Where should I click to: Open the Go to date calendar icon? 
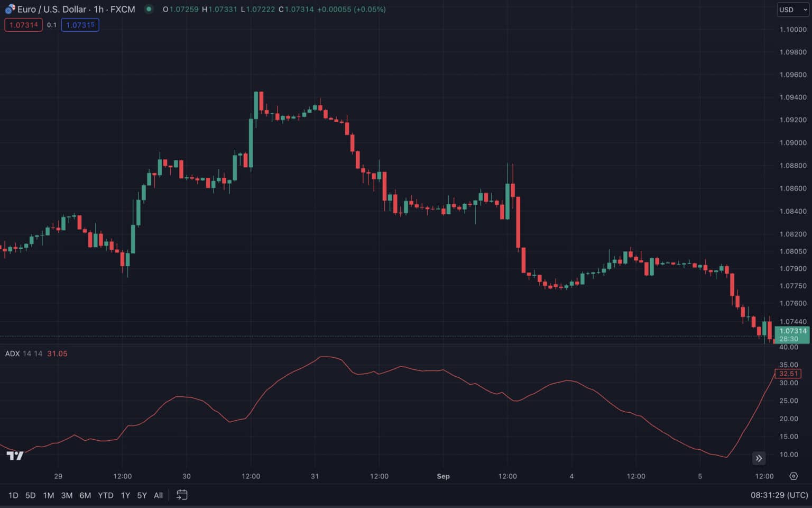pos(182,495)
